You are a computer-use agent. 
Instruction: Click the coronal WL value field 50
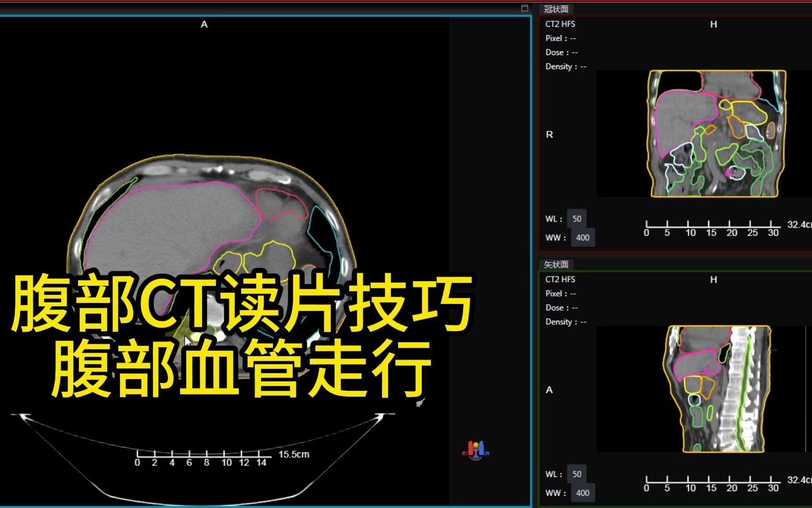tap(577, 219)
